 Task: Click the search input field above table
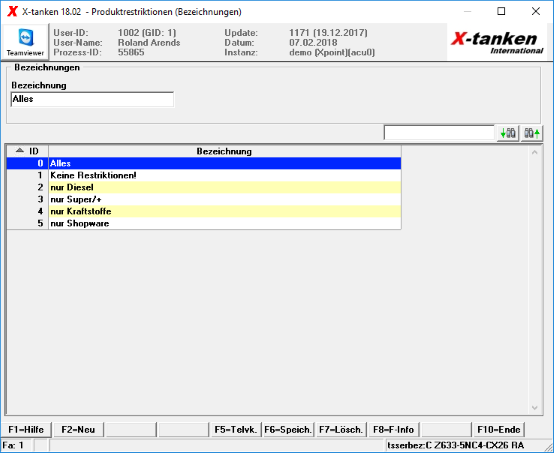439,133
